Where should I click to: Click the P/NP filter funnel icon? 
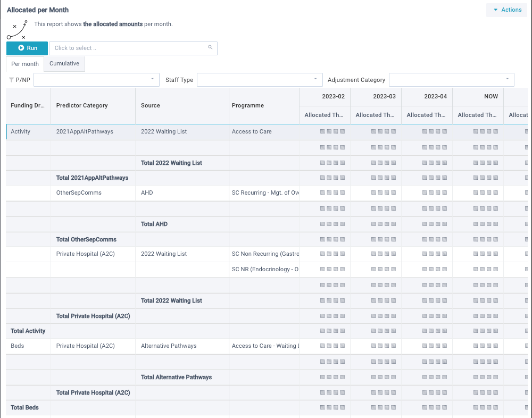(x=11, y=80)
